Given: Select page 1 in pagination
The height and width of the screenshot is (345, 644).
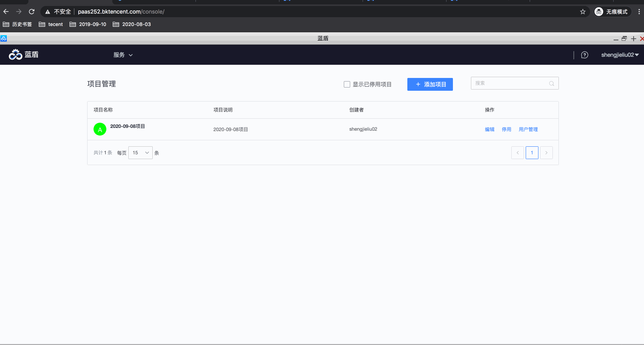Looking at the screenshot, I should click(532, 153).
